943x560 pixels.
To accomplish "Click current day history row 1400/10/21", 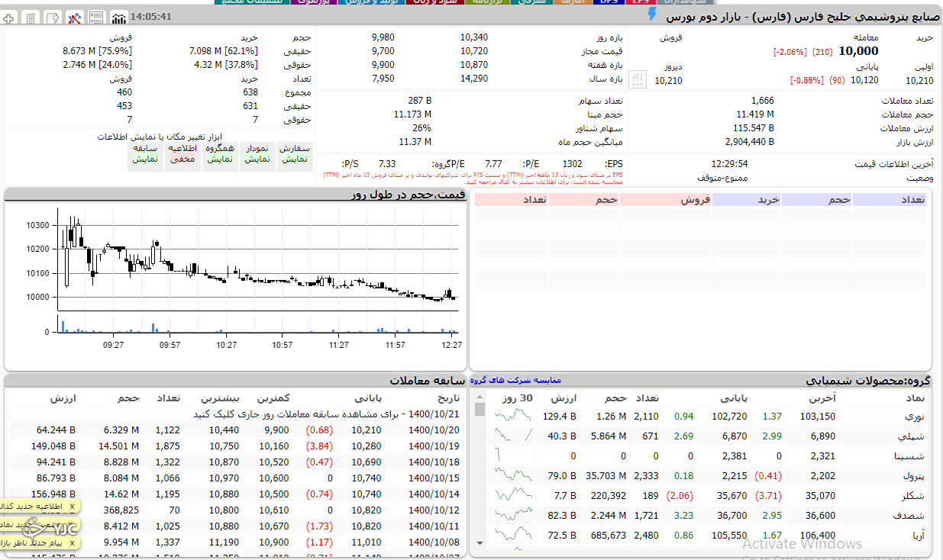I will tap(235, 414).
